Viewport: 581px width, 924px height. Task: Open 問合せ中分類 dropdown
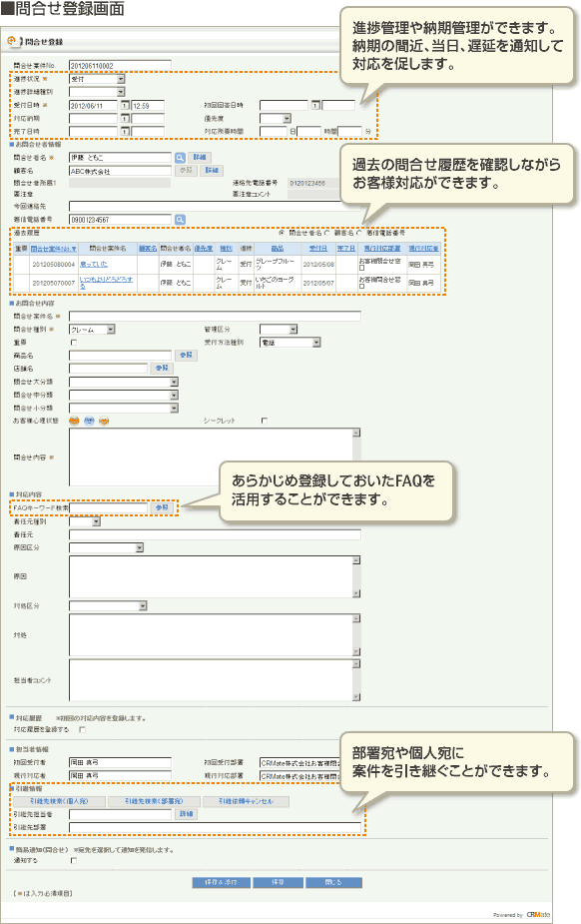pyautogui.click(x=124, y=395)
